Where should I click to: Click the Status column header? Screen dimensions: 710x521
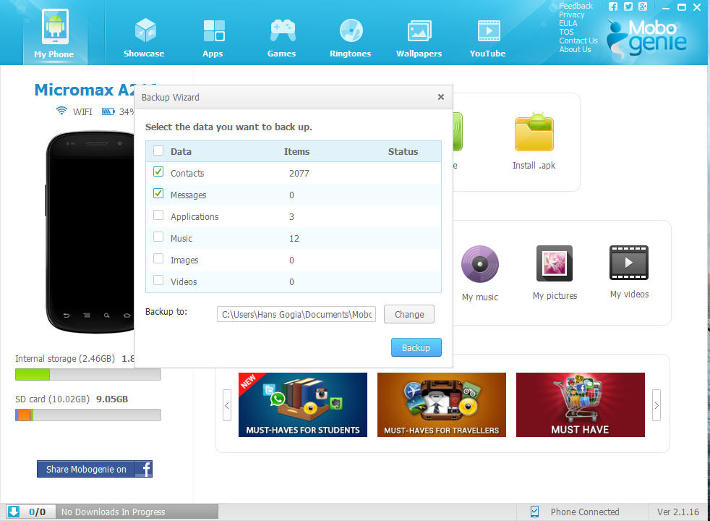(403, 152)
